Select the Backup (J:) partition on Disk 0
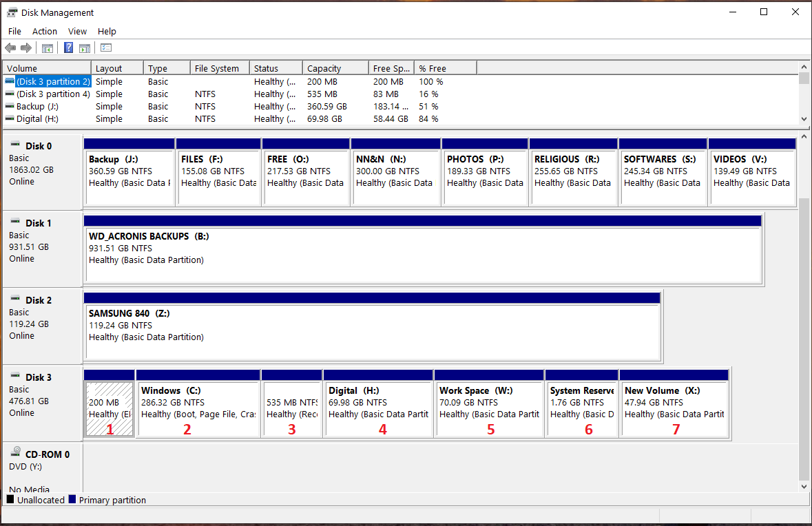This screenshot has width=812, height=526. click(129, 172)
